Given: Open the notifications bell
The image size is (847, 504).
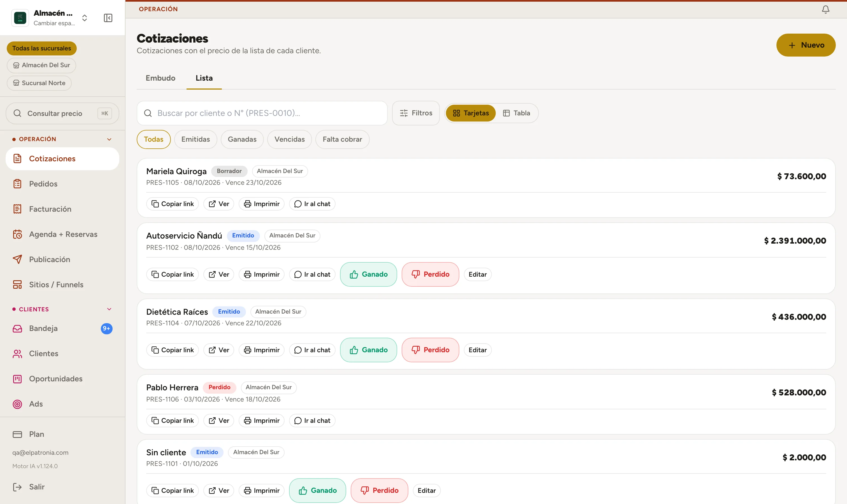Looking at the screenshot, I should 825,9.
